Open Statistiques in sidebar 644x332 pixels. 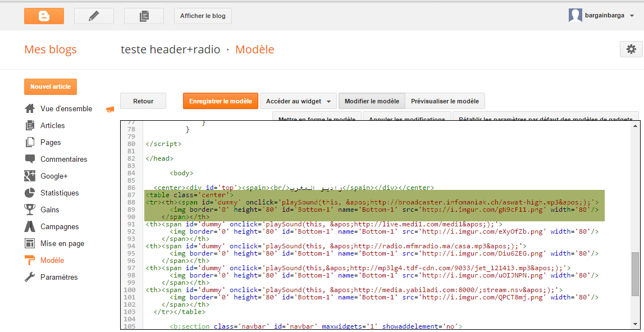pos(60,193)
